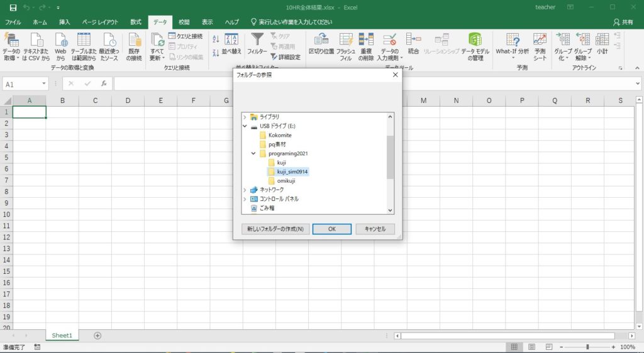Switch to 改ページ プレビュー (Page Break Preview) view
The height and width of the screenshot is (353, 644).
click(549, 347)
